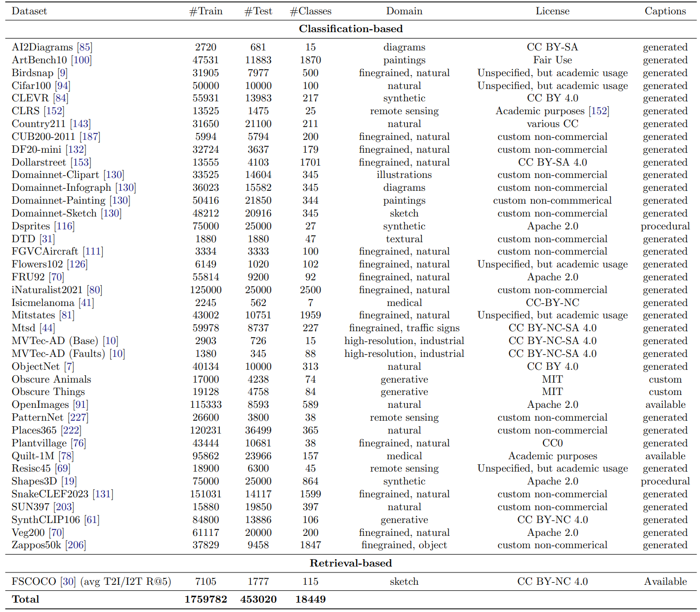The height and width of the screenshot is (612, 700).
Task: Open citation [10] beside MVTec-AD (Faults)
Action: click(x=117, y=353)
